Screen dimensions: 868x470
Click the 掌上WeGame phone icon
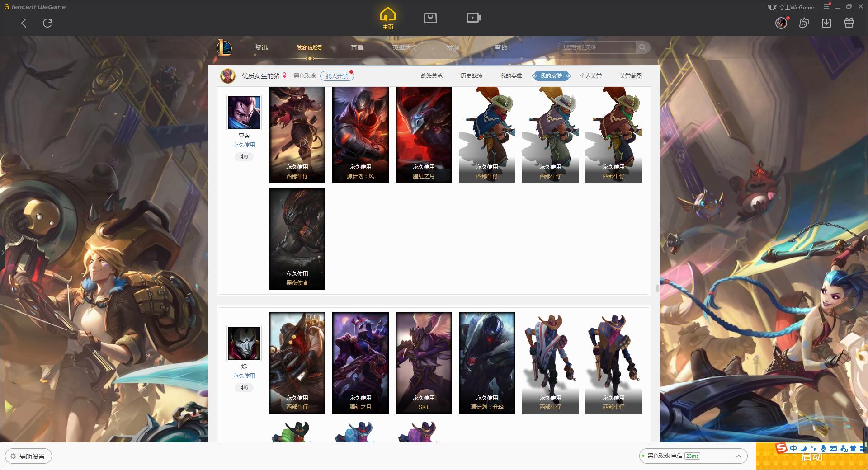[772, 7]
